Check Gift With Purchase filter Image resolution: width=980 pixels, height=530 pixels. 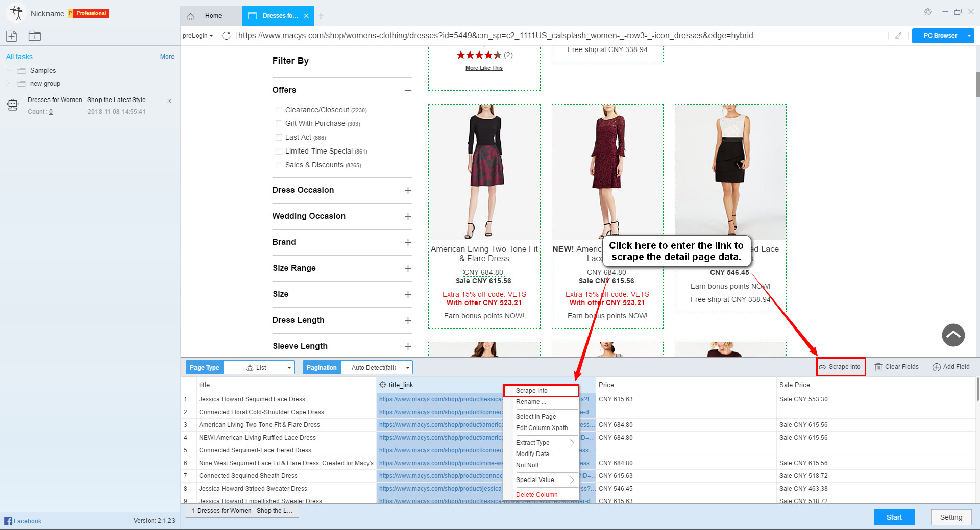point(279,124)
